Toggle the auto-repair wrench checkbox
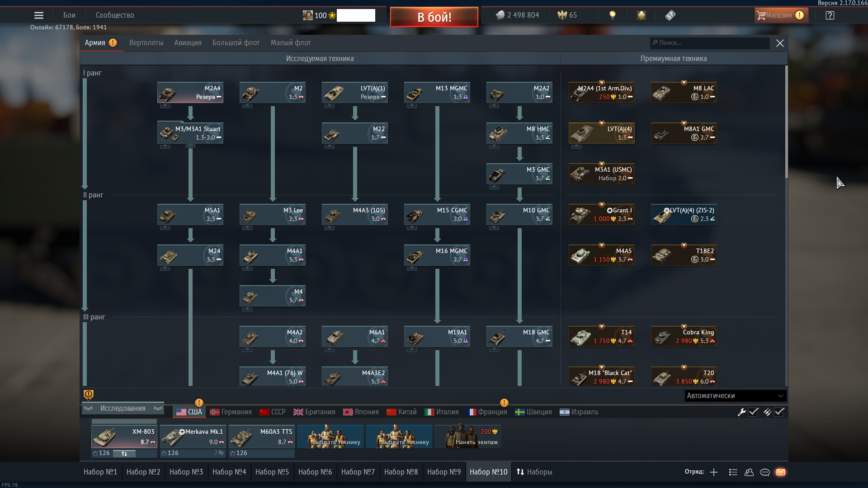 (753, 412)
